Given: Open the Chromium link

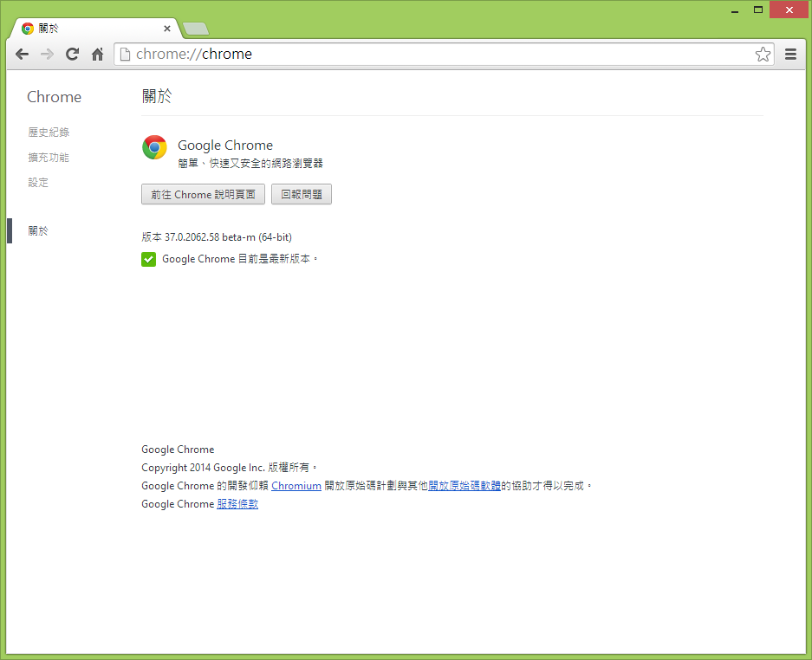Looking at the screenshot, I should (296, 485).
